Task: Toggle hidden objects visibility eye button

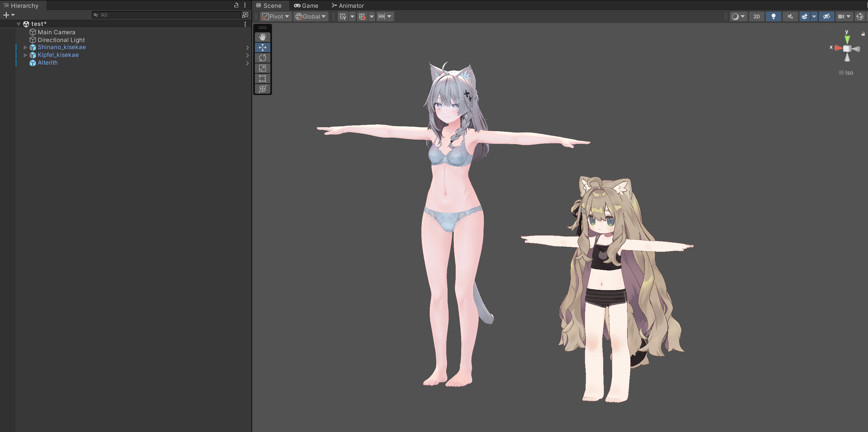Action: (826, 16)
